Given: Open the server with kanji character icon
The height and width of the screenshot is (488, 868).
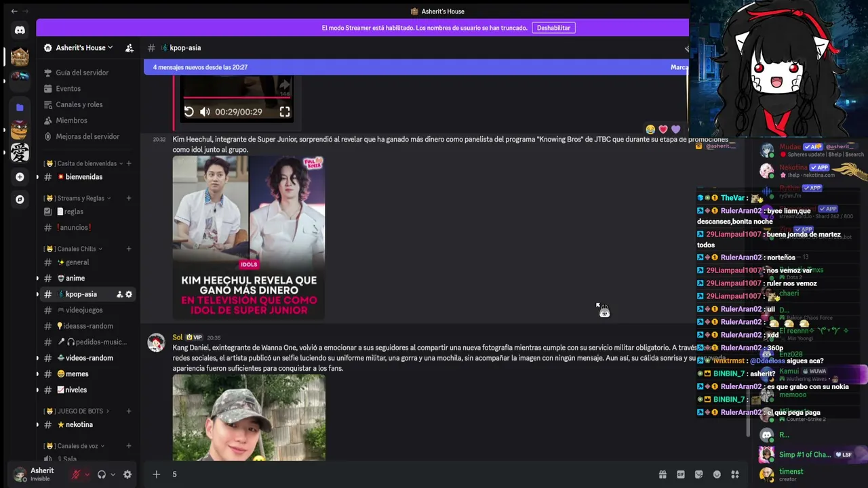Looking at the screenshot, I should [x=20, y=153].
